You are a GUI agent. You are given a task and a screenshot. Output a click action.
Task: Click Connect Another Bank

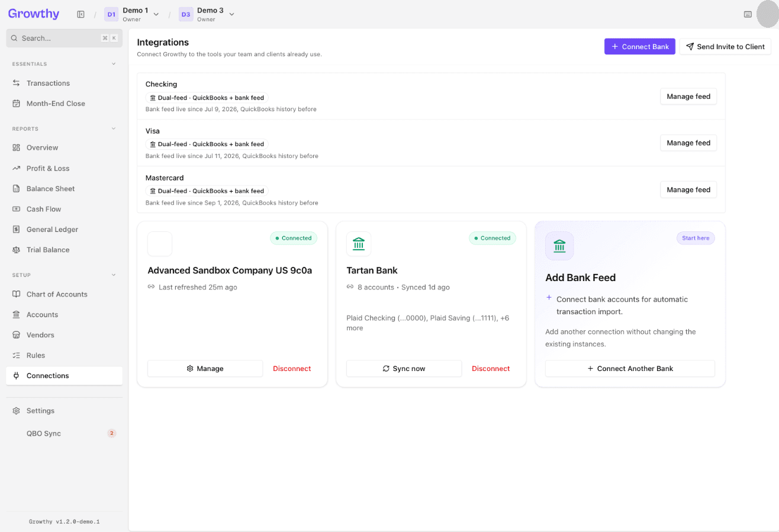[x=630, y=369]
